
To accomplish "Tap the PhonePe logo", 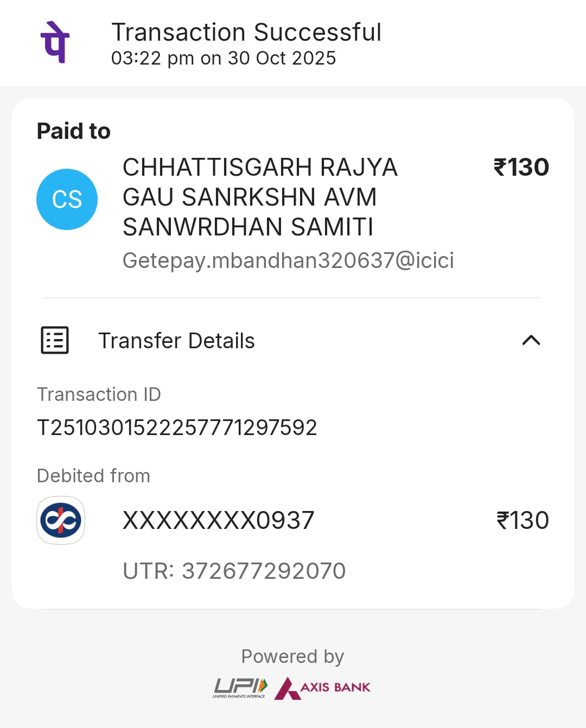I will tap(55, 42).
